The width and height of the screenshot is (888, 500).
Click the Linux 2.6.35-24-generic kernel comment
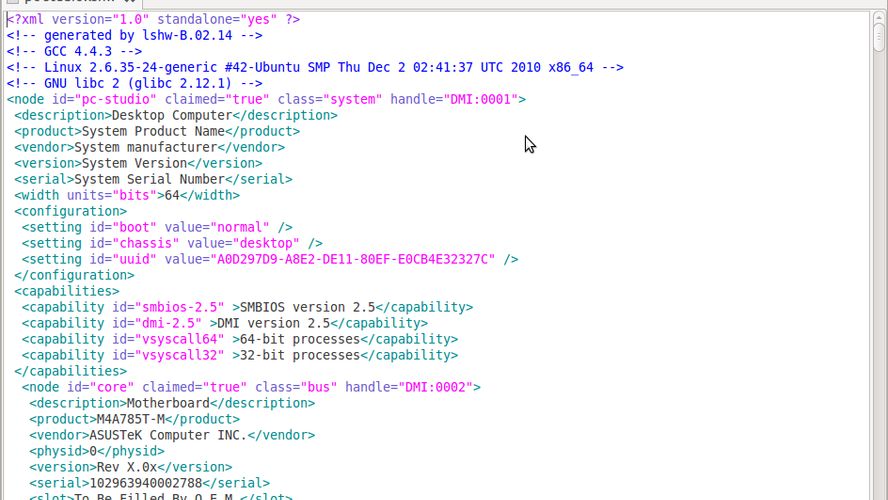point(315,67)
